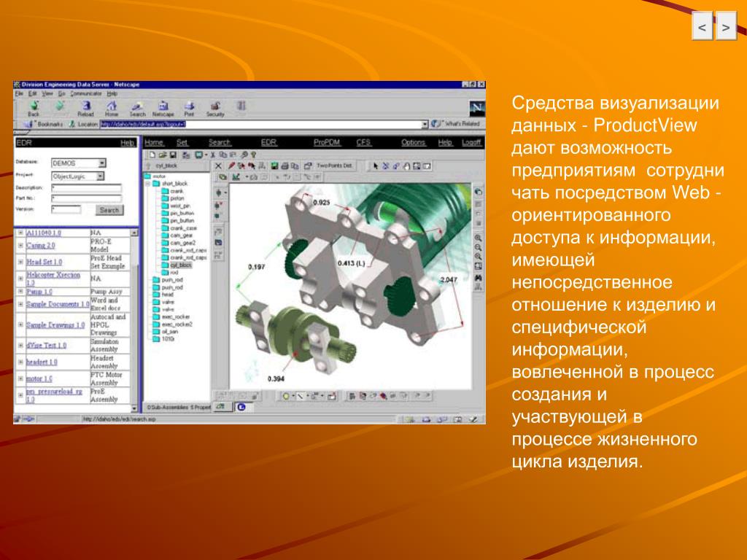Click Open folder icon in viewer toolbar
This screenshot has height=560, width=747.
(163, 155)
